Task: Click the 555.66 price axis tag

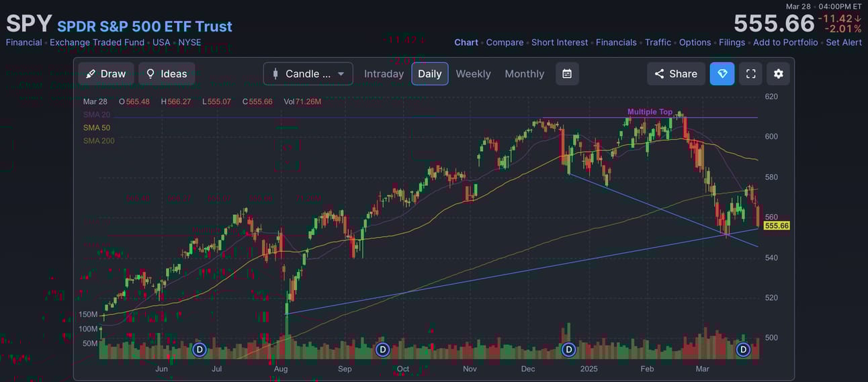Action: pyautogui.click(x=777, y=226)
